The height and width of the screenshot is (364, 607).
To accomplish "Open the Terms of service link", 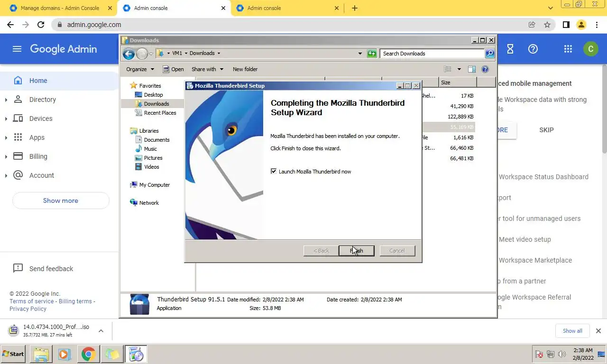I will tap(32, 301).
